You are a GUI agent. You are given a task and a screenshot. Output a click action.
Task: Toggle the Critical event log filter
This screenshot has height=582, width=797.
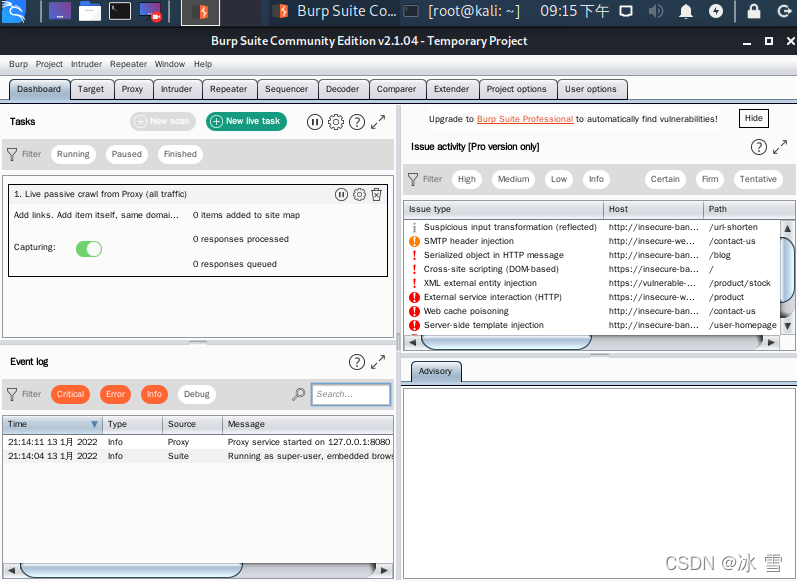[x=70, y=394]
